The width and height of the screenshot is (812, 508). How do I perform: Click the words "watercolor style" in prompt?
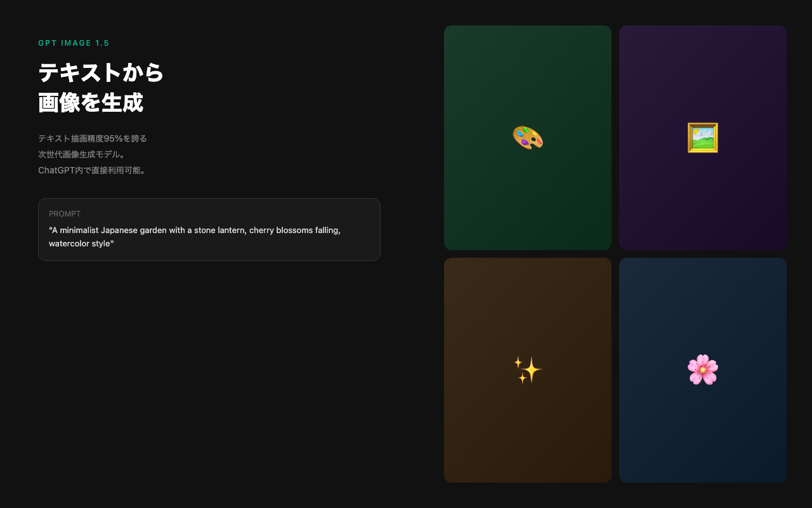pyautogui.click(x=81, y=244)
